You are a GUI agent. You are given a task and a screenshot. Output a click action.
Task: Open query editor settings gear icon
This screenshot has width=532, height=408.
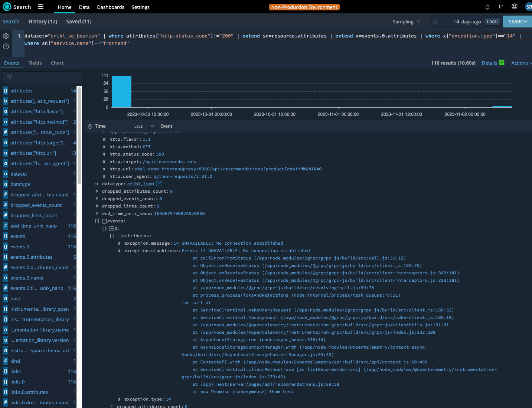tap(6, 36)
